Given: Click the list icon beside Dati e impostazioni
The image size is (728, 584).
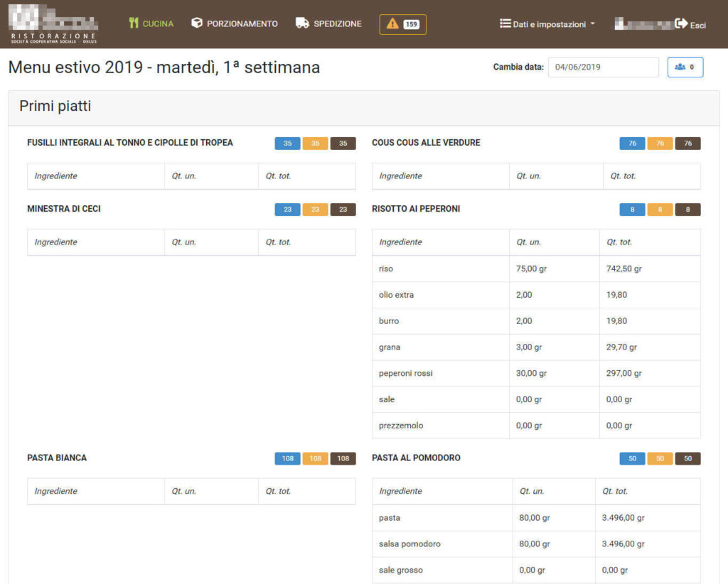Looking at the screenshot, I should tap(505, 24).
